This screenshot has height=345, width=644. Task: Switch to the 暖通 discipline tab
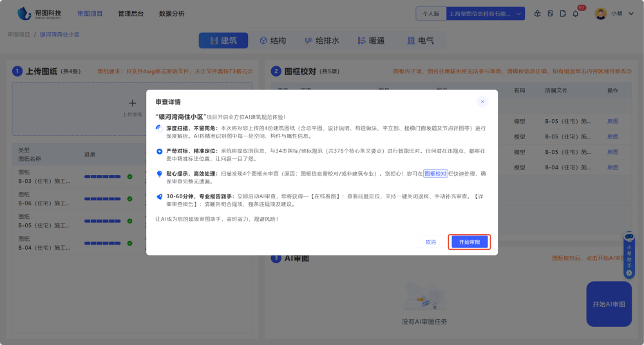click(370, 41)
